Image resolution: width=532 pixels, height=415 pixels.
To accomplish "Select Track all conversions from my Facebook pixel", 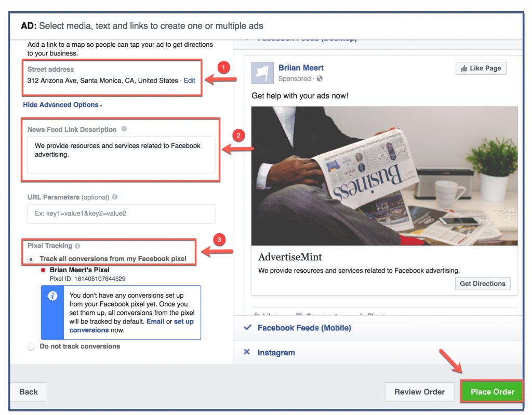I will 31,260.
